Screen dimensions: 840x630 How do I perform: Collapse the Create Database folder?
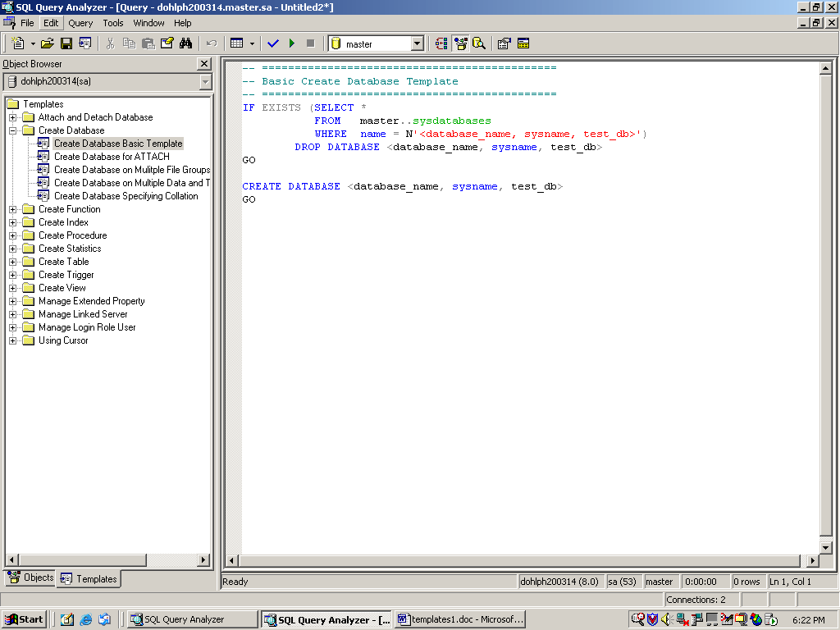pos(13,130)
